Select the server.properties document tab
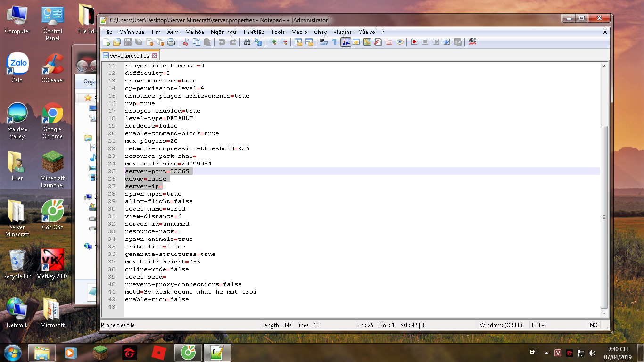 click(130, 56)
